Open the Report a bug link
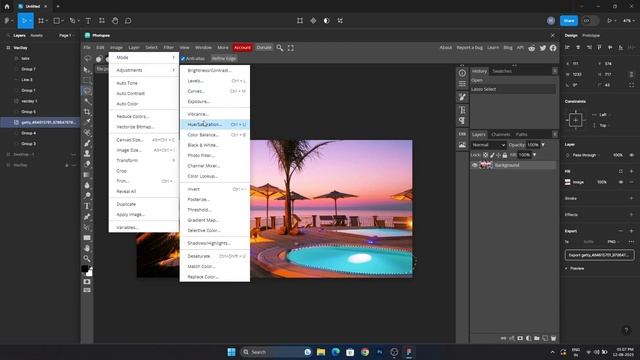The width and height of the screenshot is (640, 360). click(x=469, y=47)
